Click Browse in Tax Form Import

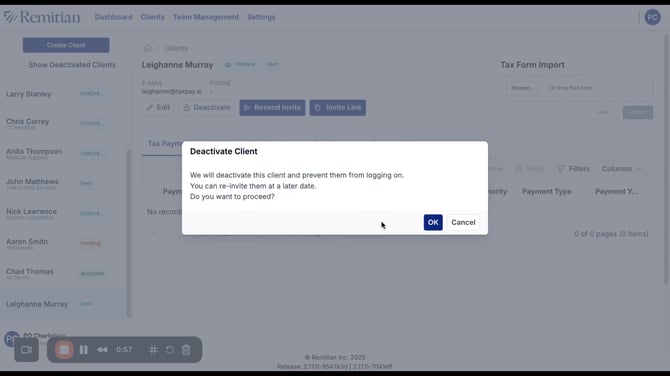coord(522,88)
